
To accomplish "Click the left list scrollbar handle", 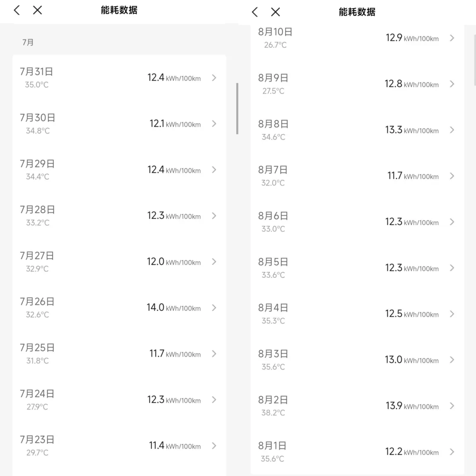I will pyautogui.click(x=237, y=108).
